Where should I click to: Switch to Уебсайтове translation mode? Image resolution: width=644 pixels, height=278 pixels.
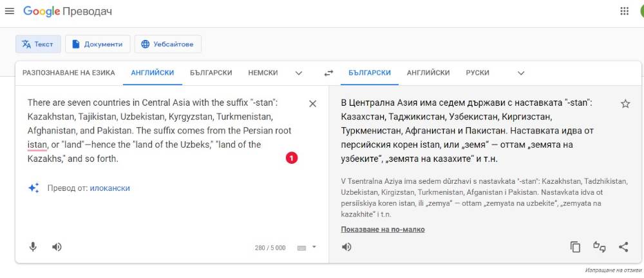pos(168,44)
